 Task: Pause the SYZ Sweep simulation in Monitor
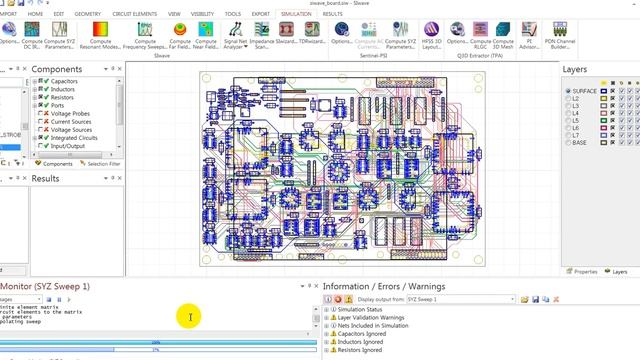point(59,300)
